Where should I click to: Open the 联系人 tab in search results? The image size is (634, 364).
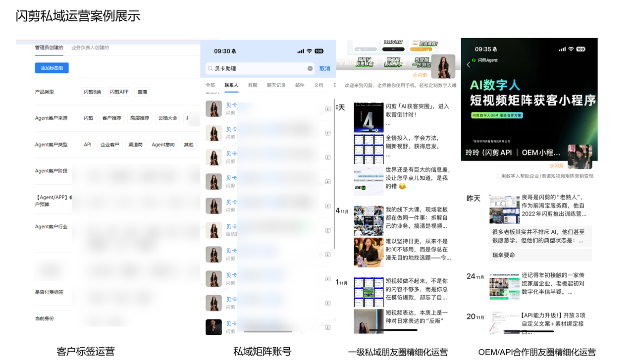coord(231,85)
